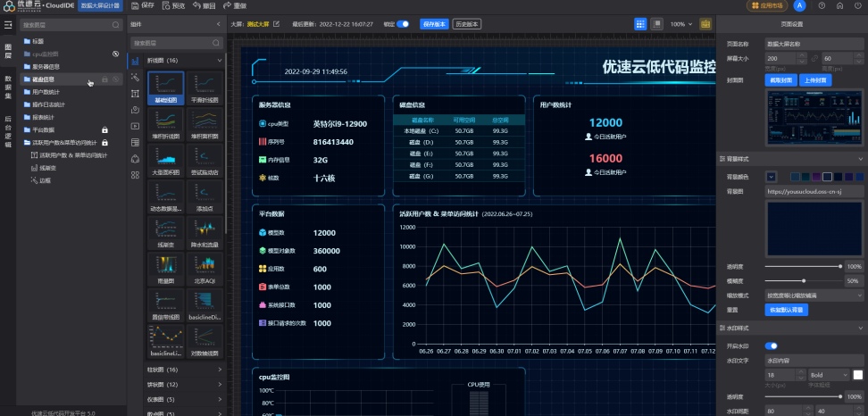Select the magic wand decoration category icon

pos(135,78)
